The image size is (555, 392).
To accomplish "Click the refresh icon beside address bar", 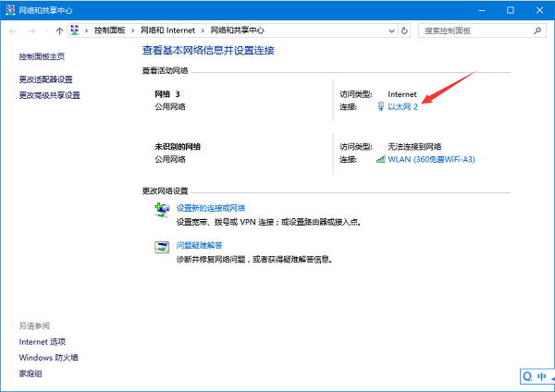I will click(406, 31).
